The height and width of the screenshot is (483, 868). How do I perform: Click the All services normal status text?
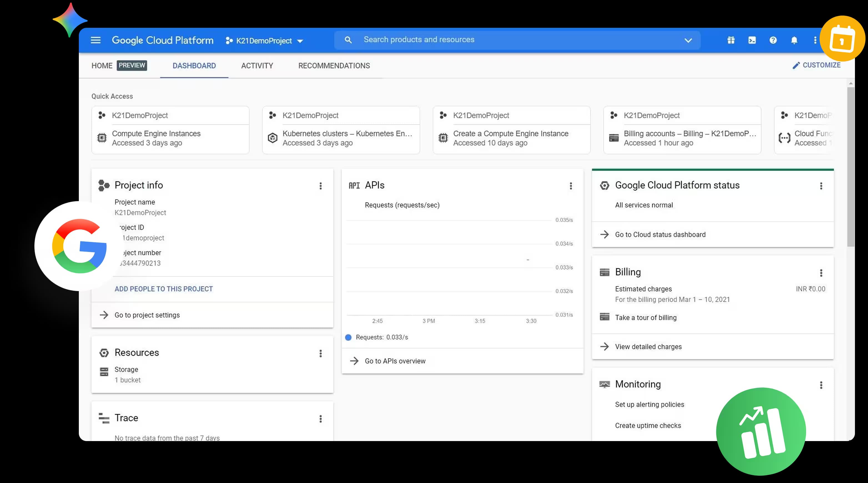coord(644,205)
